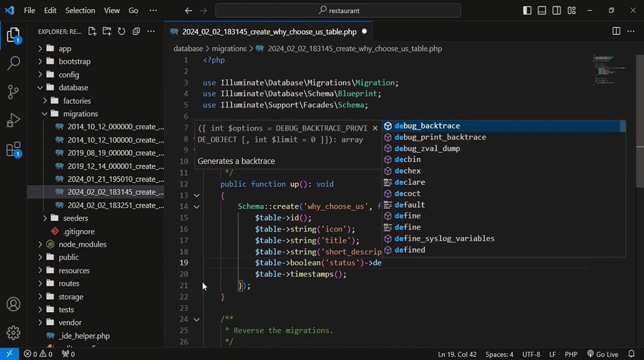Screen dimensions: 644x360
Task: Go back using the navigation arrow
Action: (x=188, y=10)
